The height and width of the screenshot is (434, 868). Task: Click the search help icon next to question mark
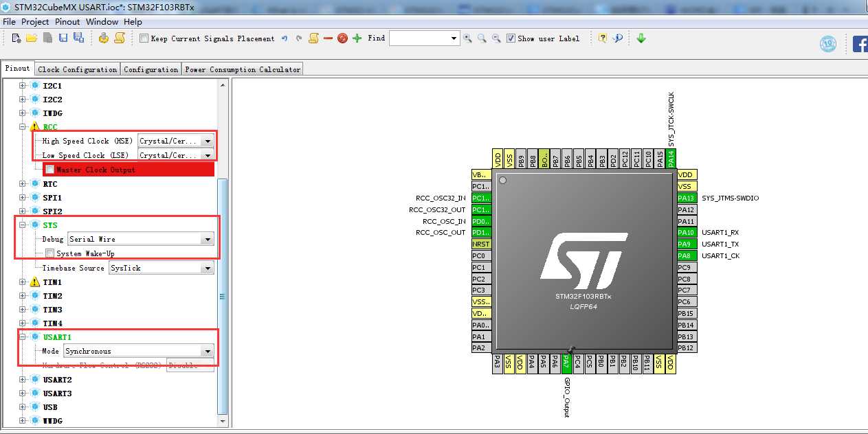[x=617, y=38]
